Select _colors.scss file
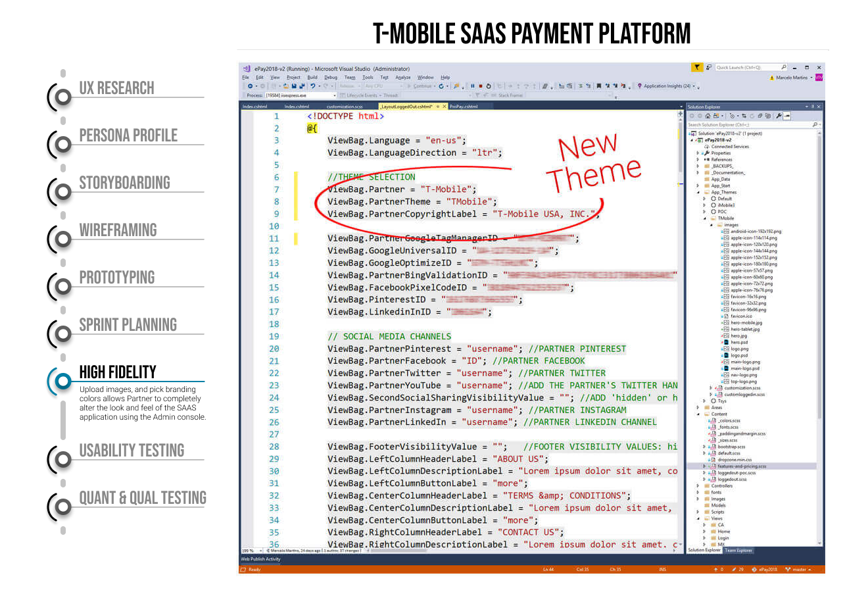 click(729, 420)
